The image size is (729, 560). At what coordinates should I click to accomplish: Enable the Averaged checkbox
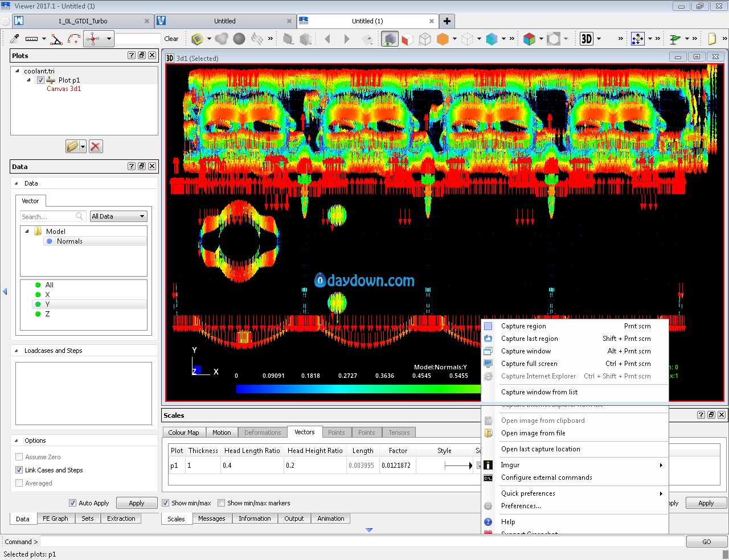[19, 483]
